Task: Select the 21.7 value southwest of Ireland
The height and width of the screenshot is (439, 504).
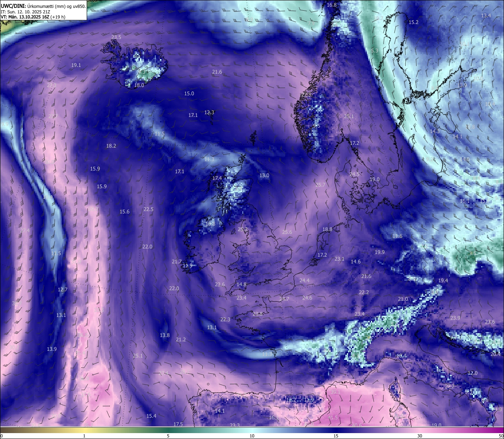Action: click(177, 262)
